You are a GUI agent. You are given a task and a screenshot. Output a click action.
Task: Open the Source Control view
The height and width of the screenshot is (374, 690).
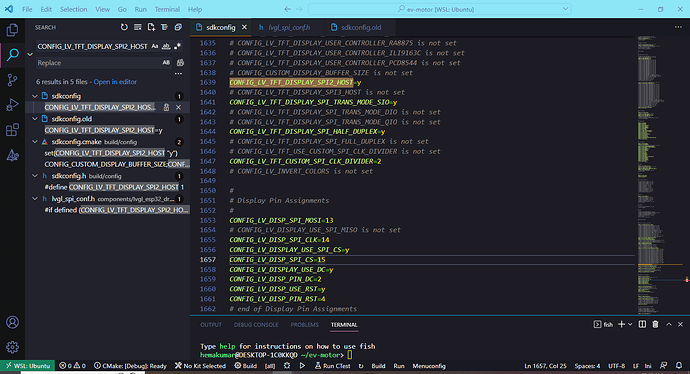coord(12,80)
